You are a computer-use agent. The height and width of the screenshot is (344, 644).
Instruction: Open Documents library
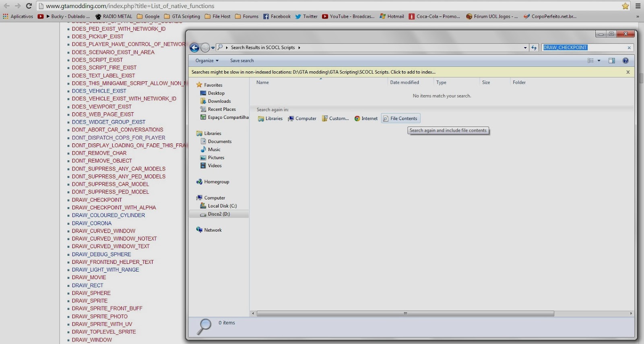216,141
